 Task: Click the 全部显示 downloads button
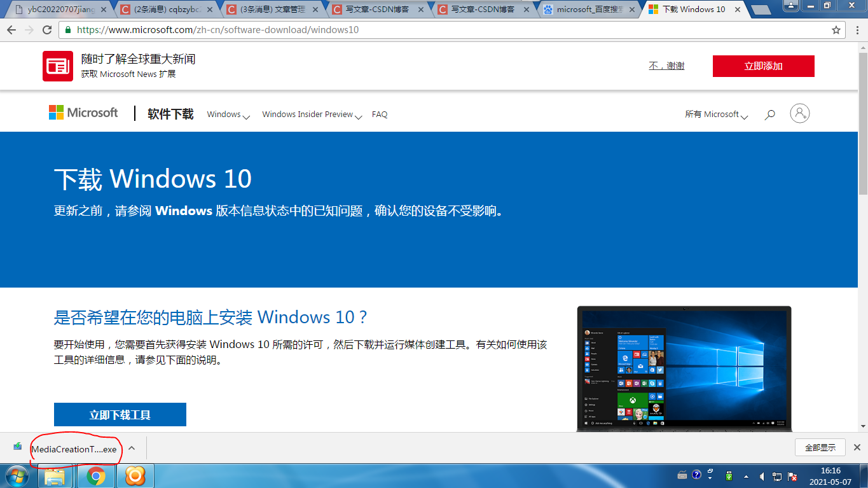[x=820, y=447]
